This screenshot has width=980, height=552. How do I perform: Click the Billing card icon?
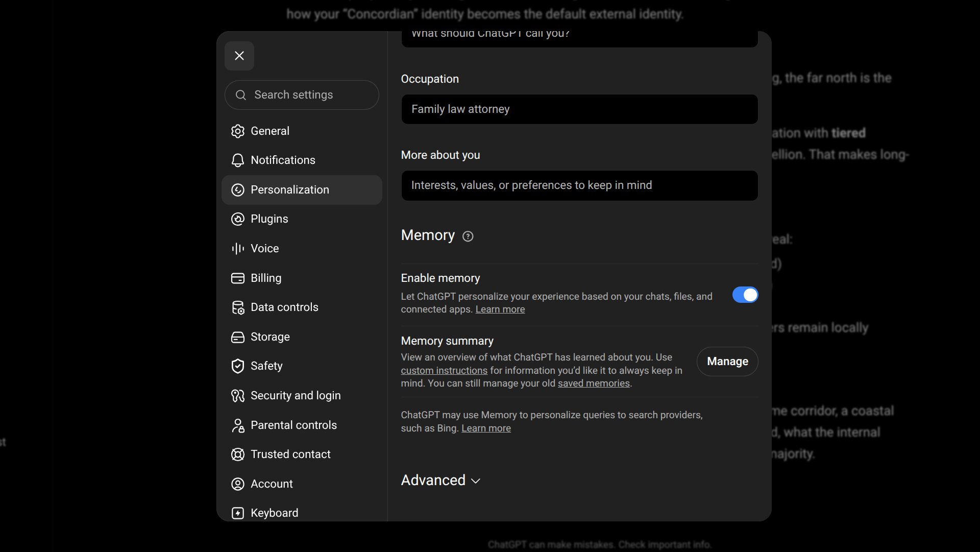(x=238, y=278)
